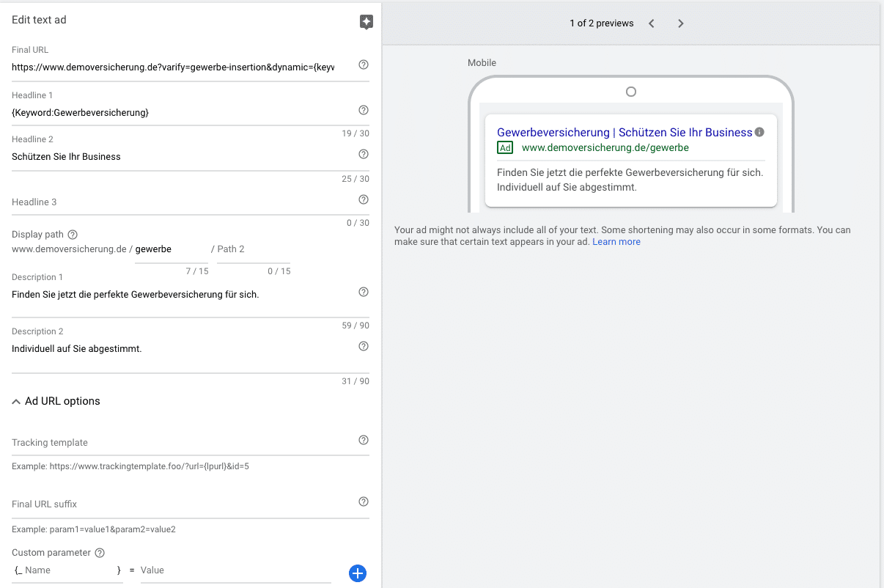Focus the Path 2 field
The image size is (884, 588).
254,249
